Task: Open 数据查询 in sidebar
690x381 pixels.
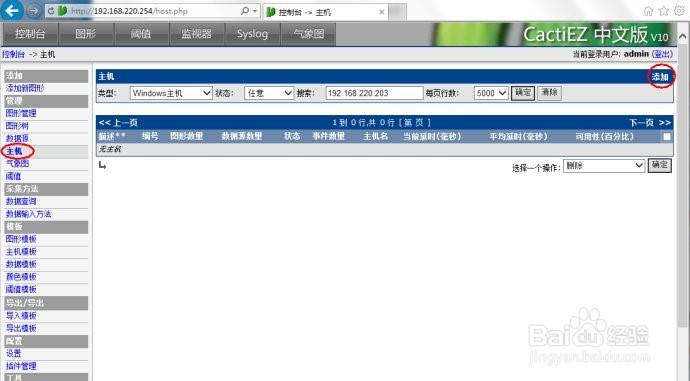Action: [x=21, y=201]
